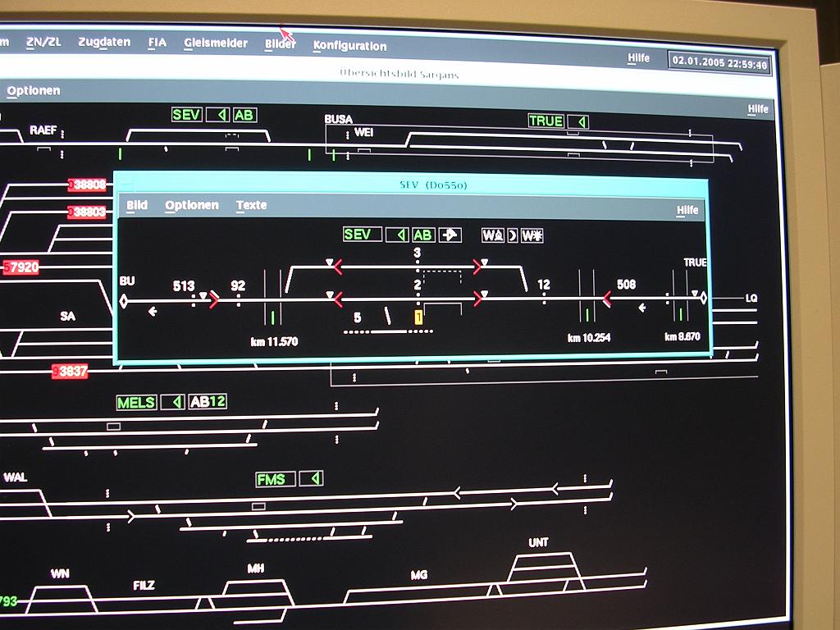Open the Konfiguration menu
The width and height of the screenshot is (840, 630).
[x=349, y=46]
